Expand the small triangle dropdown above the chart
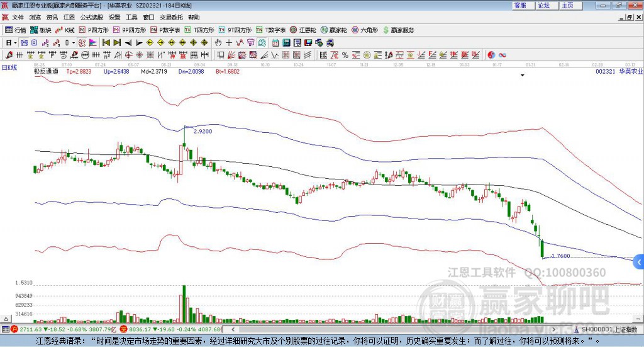The height and width of the screenshot is (347, 644). [x=523, y=76]
